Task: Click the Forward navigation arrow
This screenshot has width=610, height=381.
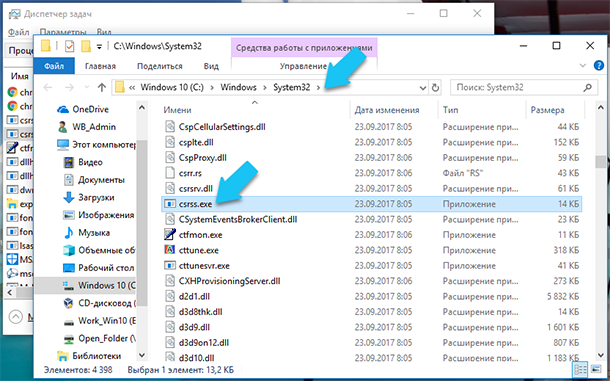Action: (x=69, y=87)
